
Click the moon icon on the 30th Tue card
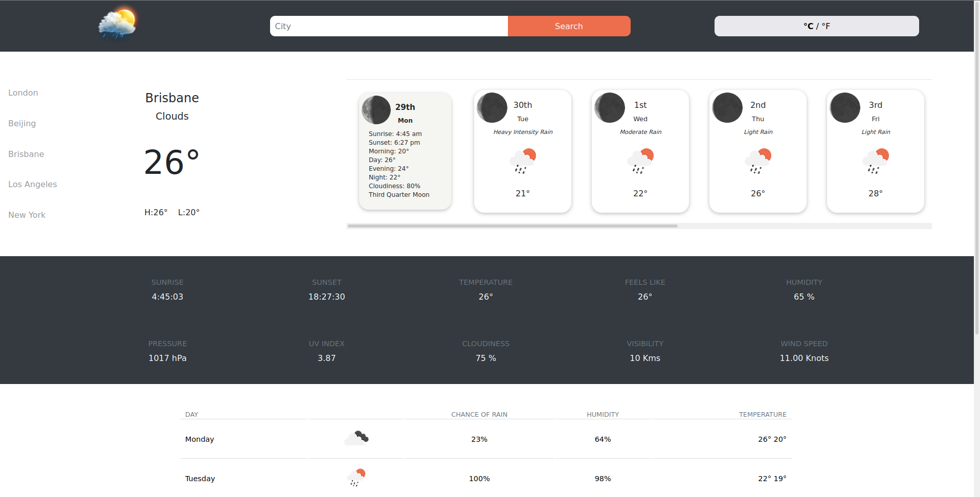492,108
